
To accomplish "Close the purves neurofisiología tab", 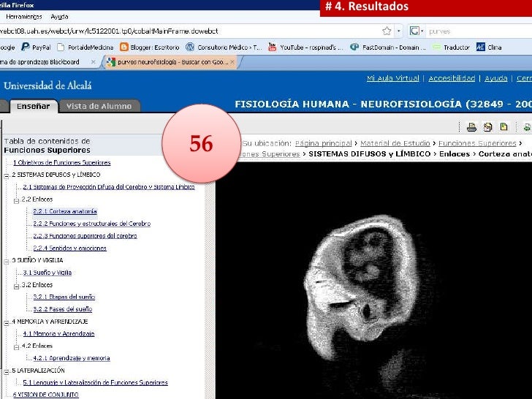I will (x=232, y=62).
